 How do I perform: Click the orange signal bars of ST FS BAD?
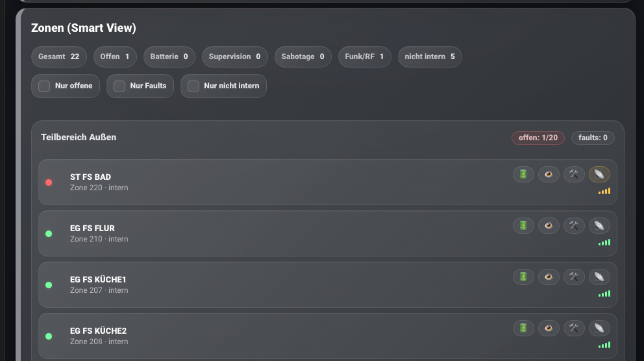pyautogui.click(x=604, y=192)
